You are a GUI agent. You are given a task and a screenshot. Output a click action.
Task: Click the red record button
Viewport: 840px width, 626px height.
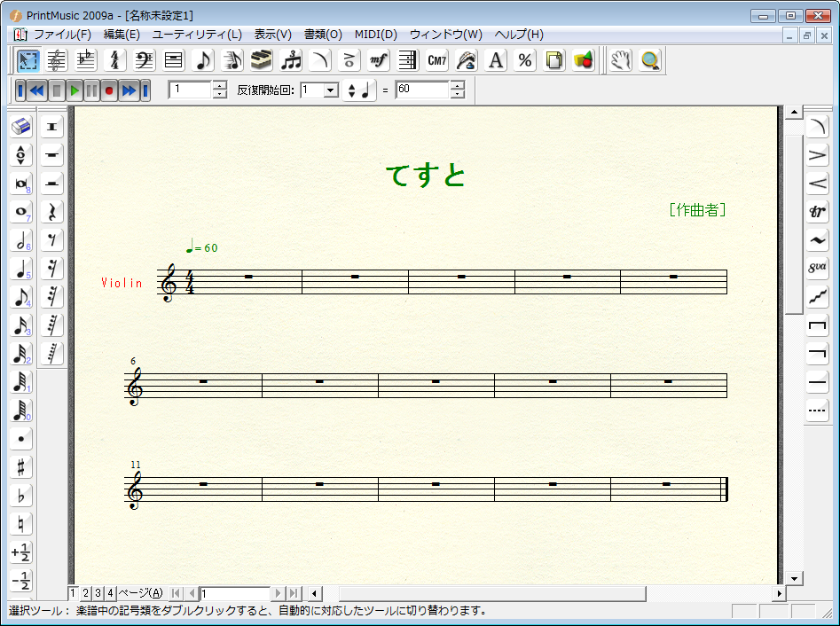click(x=109, y=90)
